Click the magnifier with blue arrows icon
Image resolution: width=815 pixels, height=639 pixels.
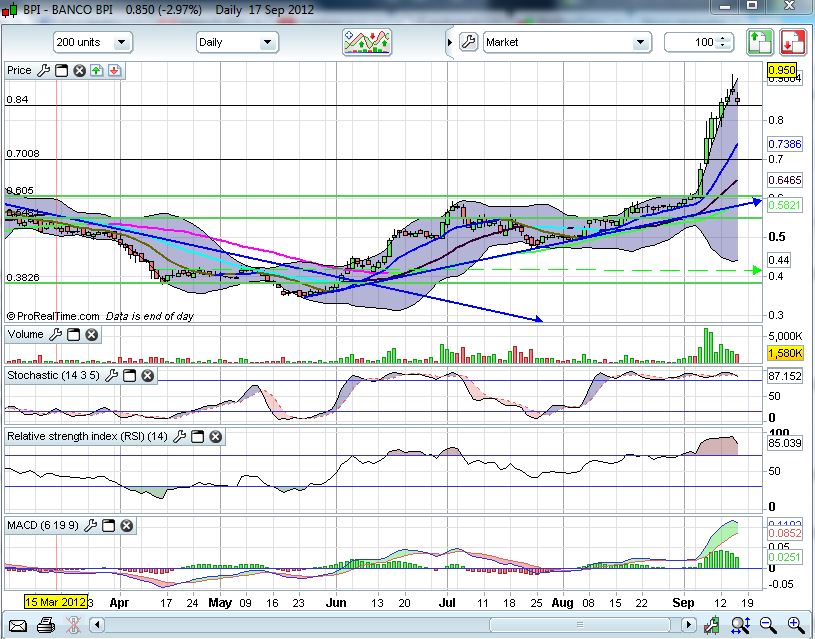[740, 624]
